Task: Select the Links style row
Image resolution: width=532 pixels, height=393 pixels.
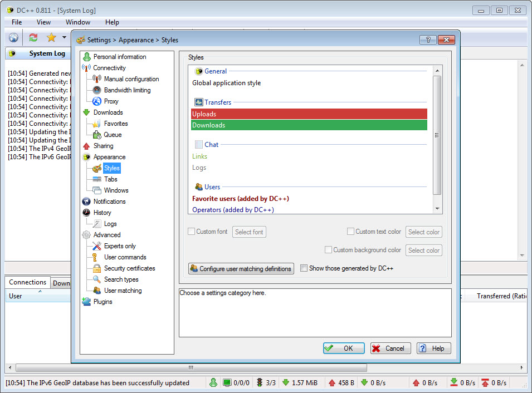Action: point(309,156)
